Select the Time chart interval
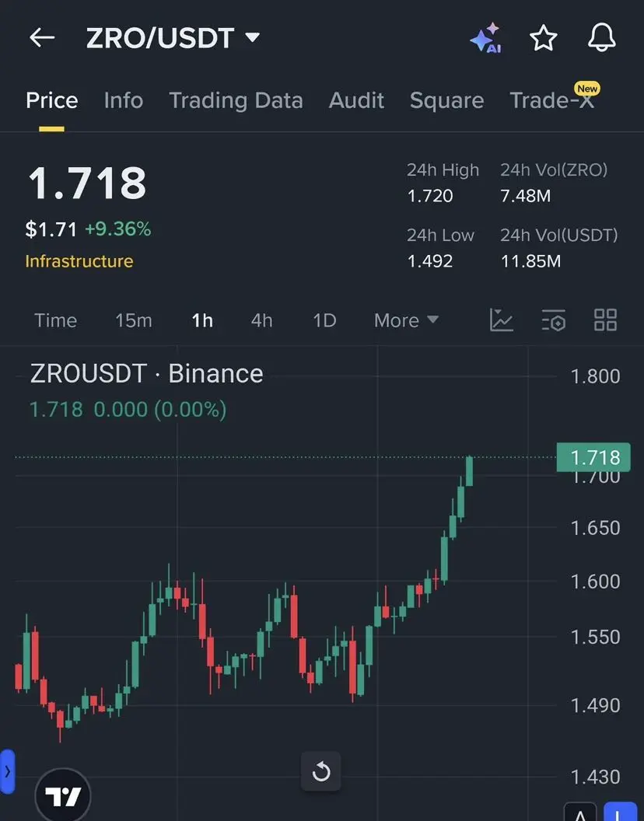Image resolution: width=644 pixels, height=821 pixels. [55, 320]
